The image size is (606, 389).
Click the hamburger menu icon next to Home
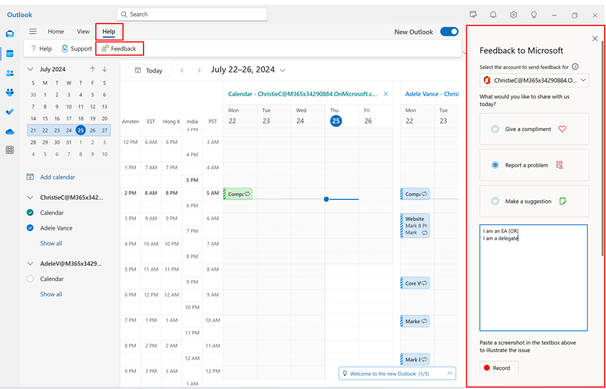[x=33, y=32]
